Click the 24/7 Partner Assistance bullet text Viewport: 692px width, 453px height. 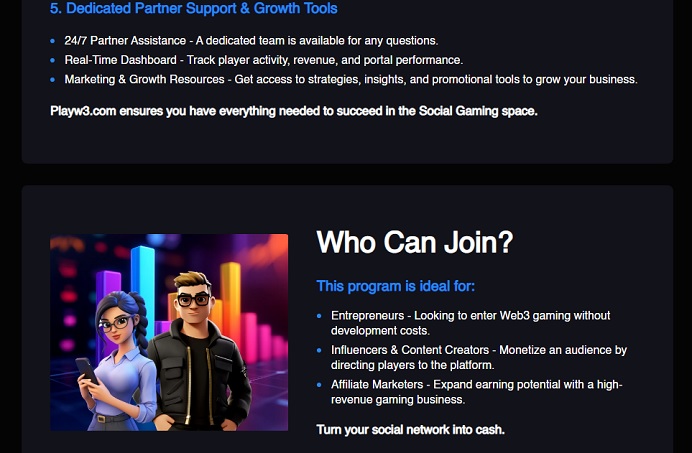tap(251, 41)
